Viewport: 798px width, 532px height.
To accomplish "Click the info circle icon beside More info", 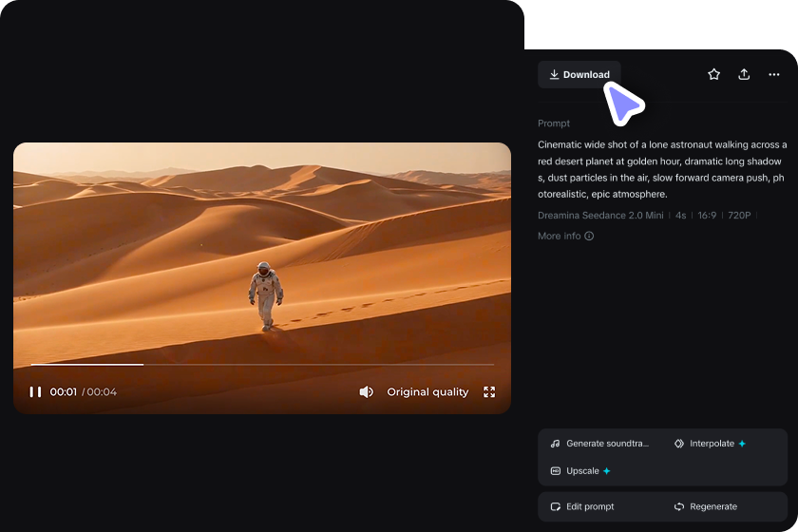I will (589, 236).
